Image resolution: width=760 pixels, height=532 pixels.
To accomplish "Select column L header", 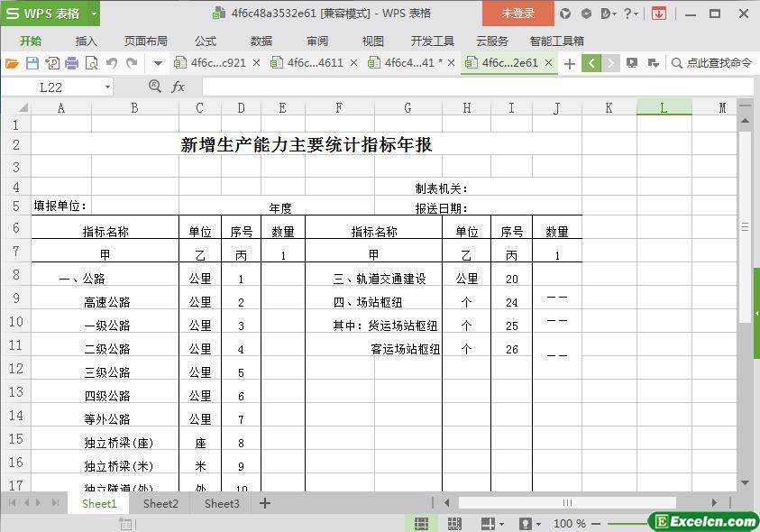I will [664, 107].
